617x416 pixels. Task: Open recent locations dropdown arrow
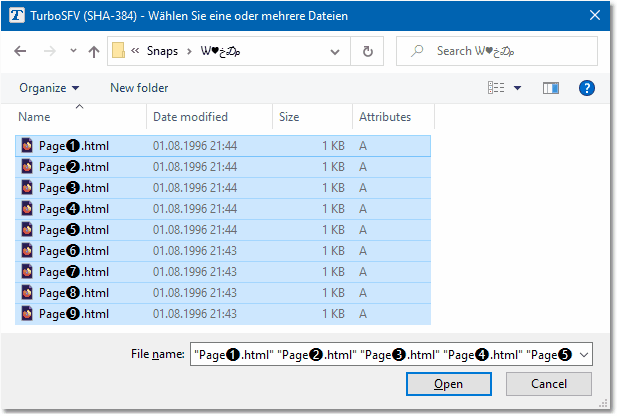71,52
